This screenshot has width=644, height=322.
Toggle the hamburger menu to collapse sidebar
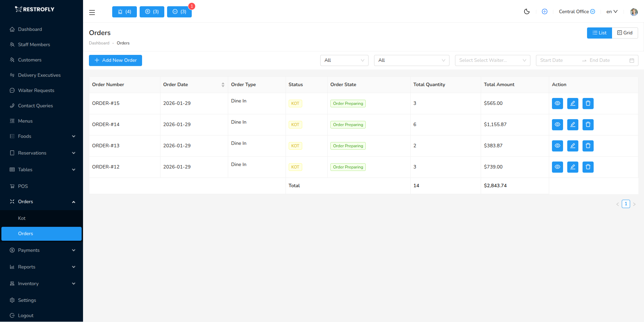pos(92,12)
